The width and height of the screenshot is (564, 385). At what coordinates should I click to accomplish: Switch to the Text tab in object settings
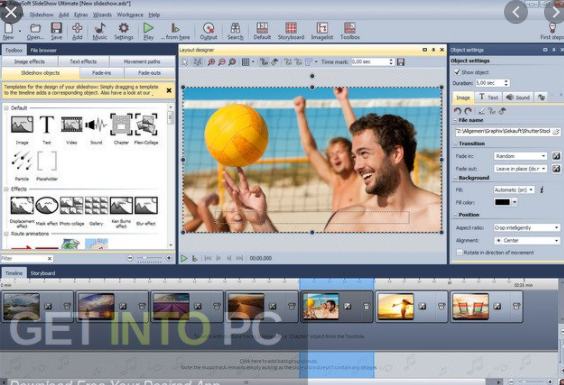[488, 97]
